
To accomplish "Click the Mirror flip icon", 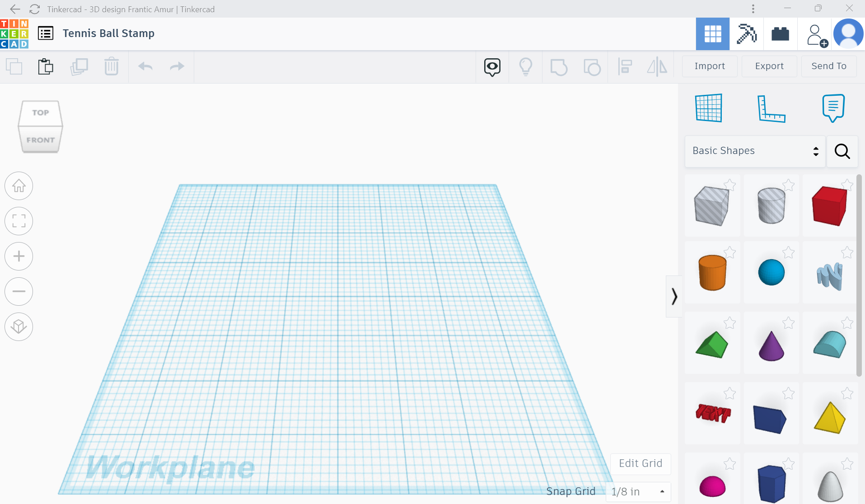I will click(657, 67).
